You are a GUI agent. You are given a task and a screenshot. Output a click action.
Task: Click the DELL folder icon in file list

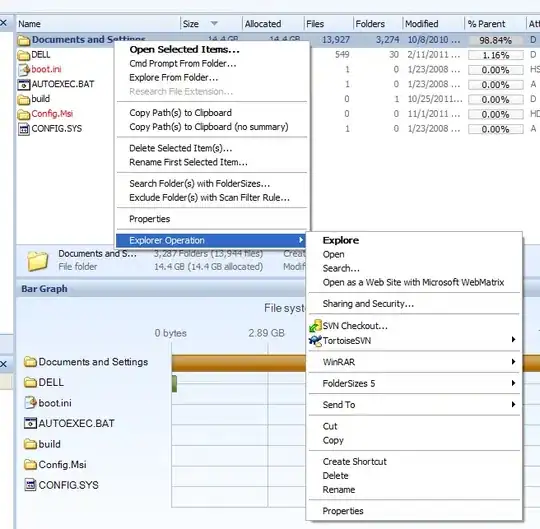coord(24,55)
